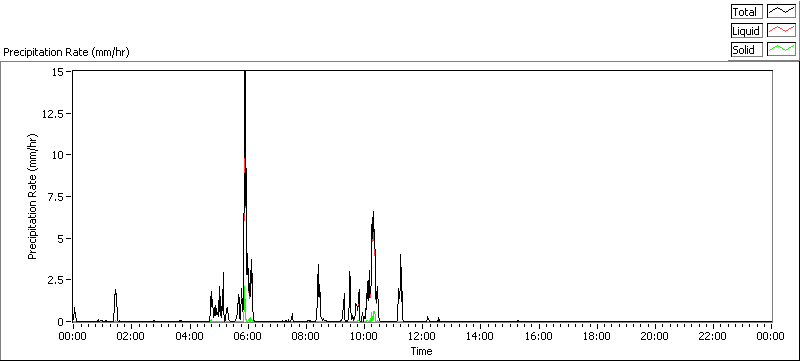
Task: Click the Precipitation Rate (mm/hr) chart caption
Action: pyautogui.click(x=66, y=53)
